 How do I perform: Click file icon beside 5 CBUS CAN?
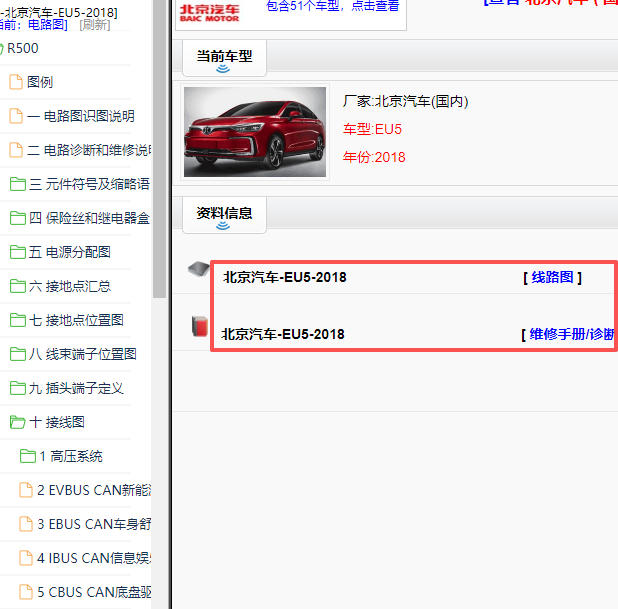click(26, 592)
